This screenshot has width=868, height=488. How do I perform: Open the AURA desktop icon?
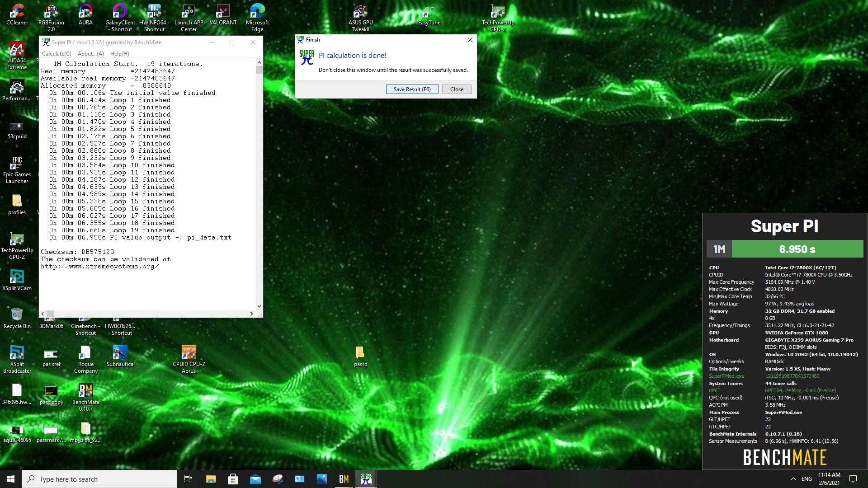[85, 14]
